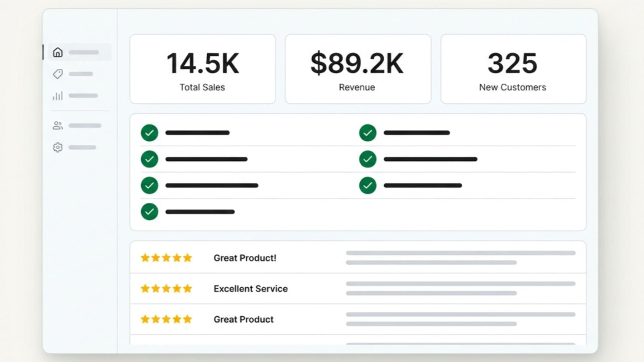Select the New Customers 325 card

point(513,69)
